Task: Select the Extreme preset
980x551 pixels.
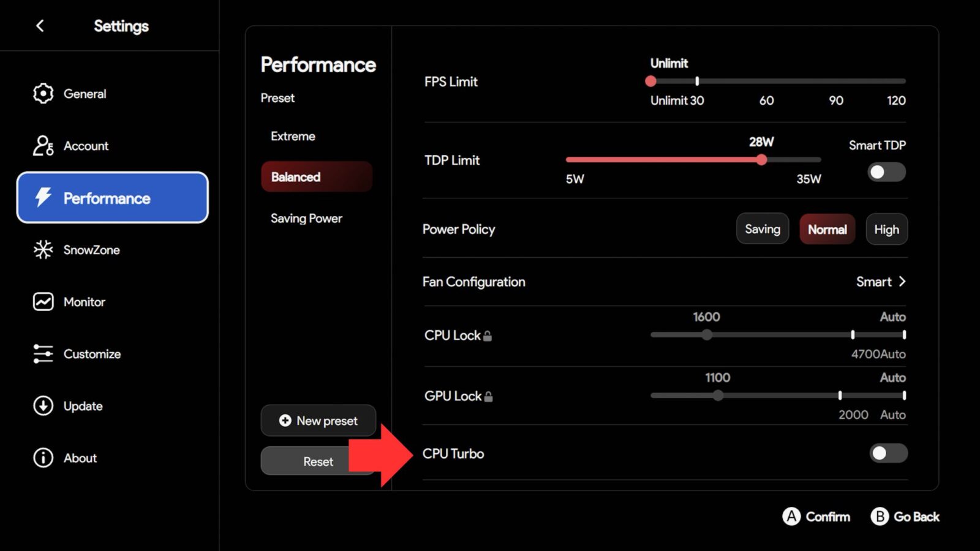Action: tap(293, 136)
